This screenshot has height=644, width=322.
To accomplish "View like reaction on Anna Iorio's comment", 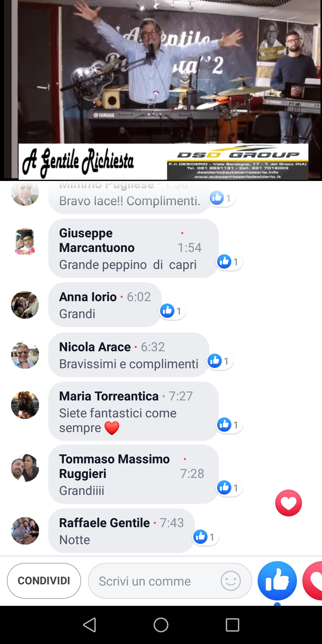I will [x=172, y=311].
